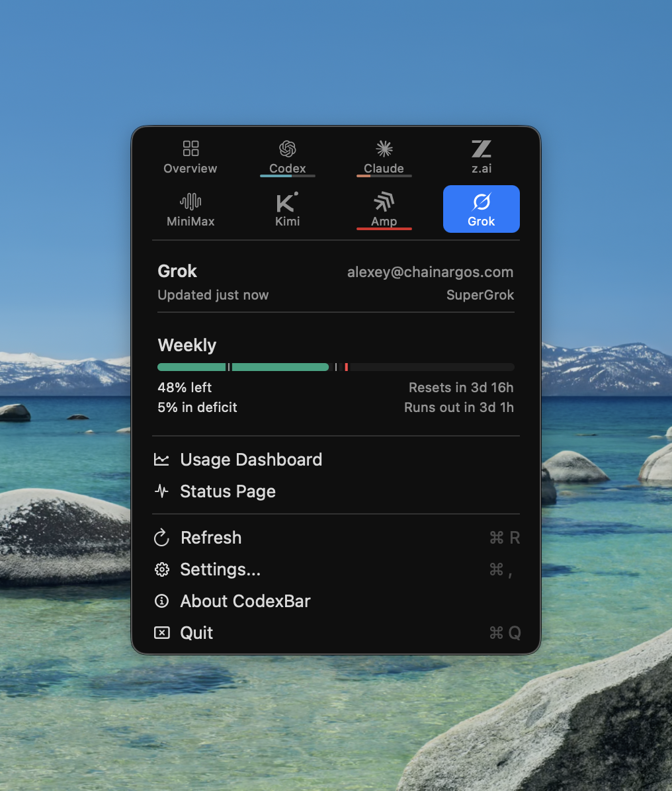
Task: Select the MiniMax provider tab
Action: click(190, 209)
